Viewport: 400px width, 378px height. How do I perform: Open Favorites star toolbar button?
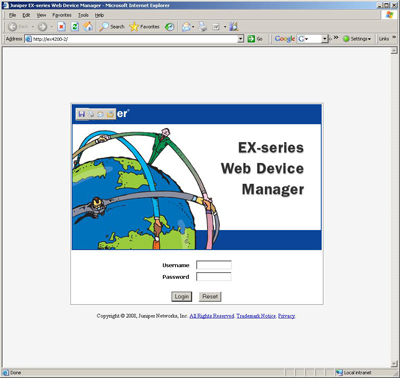(x=144, y=27)
